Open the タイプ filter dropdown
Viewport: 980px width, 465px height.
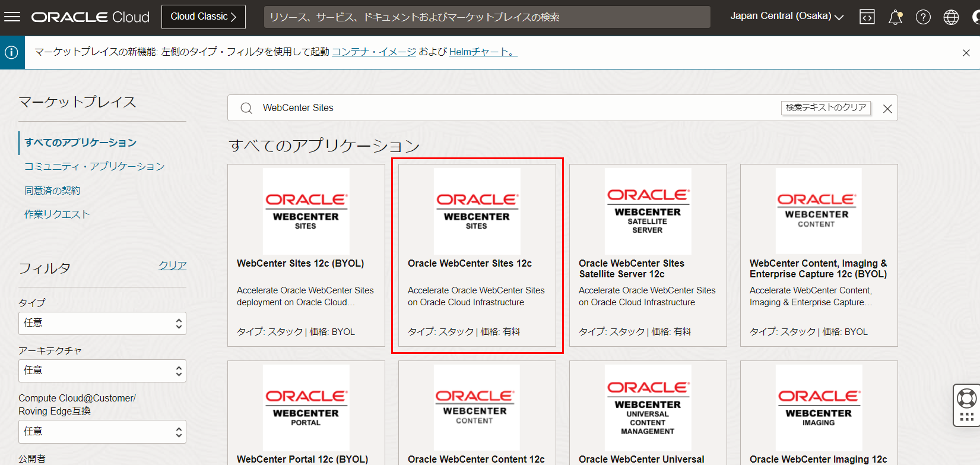click(102, 323)
